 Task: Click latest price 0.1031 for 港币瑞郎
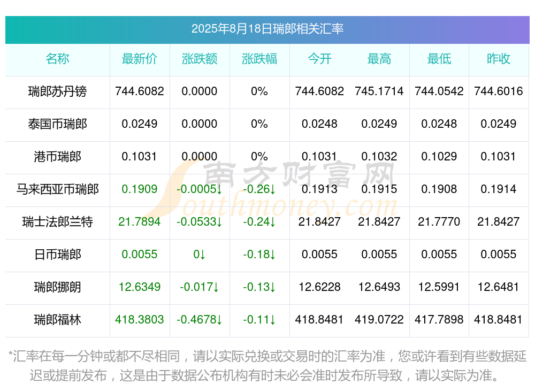[x=140, y=157]
